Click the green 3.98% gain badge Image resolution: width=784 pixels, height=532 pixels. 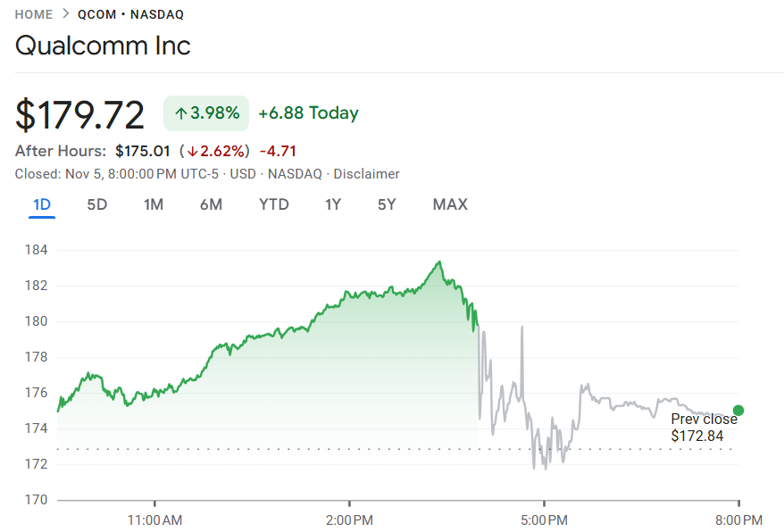[x=206, y=113]
